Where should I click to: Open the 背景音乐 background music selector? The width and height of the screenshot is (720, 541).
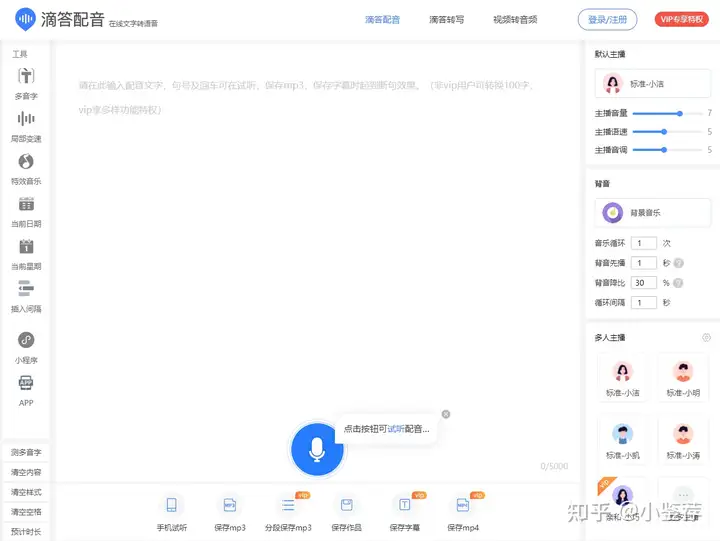[x=652, y=213]
